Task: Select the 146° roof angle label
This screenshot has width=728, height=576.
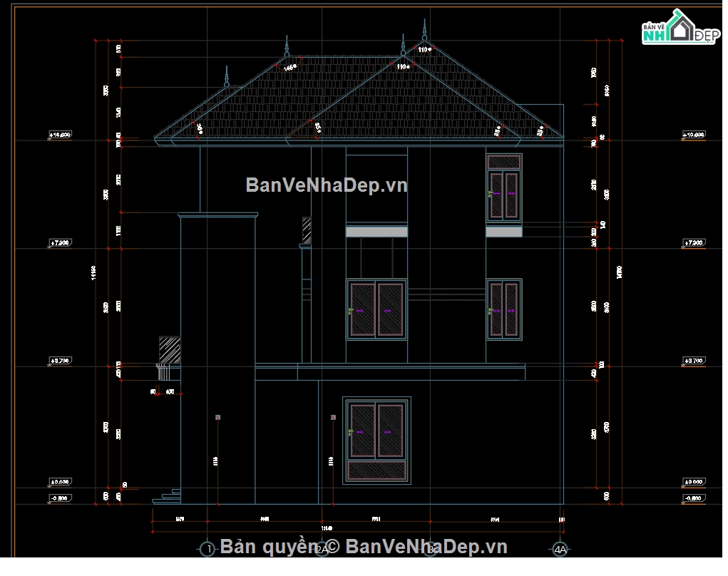Action: [289, 68]
